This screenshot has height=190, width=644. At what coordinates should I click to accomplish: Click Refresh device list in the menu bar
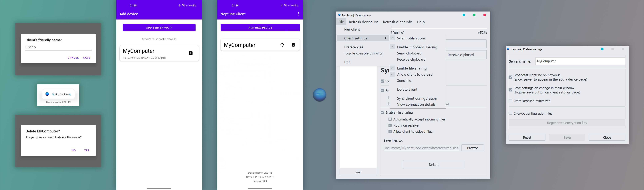click(x=363, y=22)
